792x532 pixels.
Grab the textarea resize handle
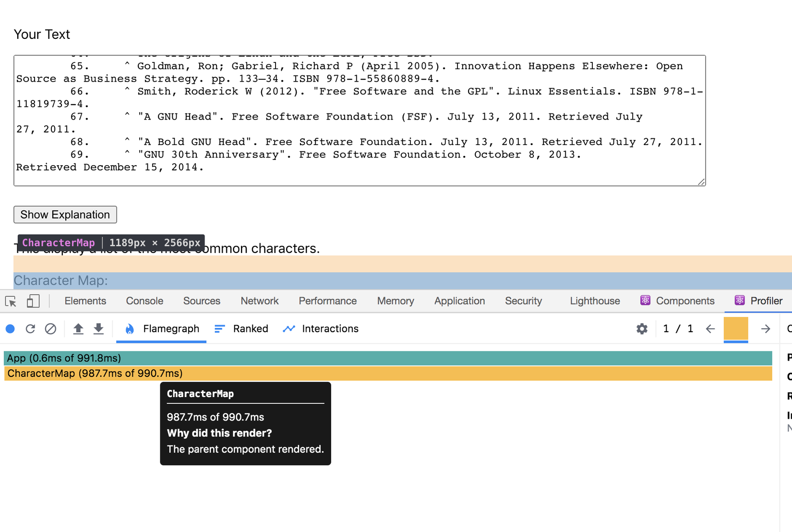point(701,181)
